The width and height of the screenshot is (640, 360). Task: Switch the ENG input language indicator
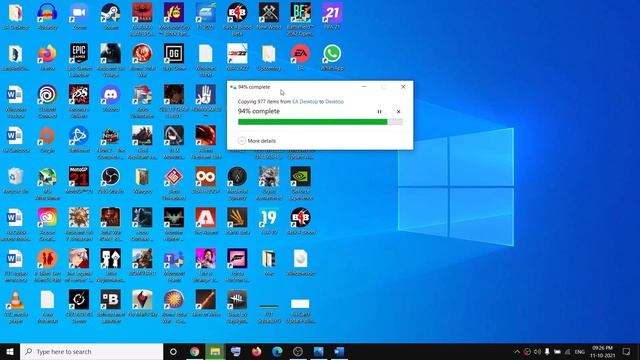580,351
